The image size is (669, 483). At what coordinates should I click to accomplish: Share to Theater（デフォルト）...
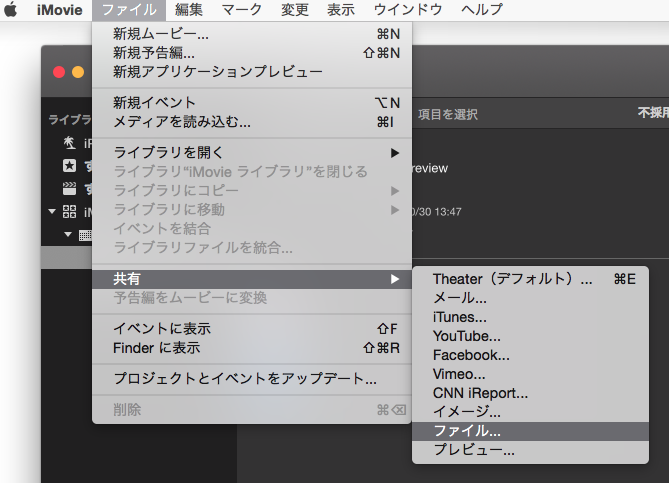530,279
